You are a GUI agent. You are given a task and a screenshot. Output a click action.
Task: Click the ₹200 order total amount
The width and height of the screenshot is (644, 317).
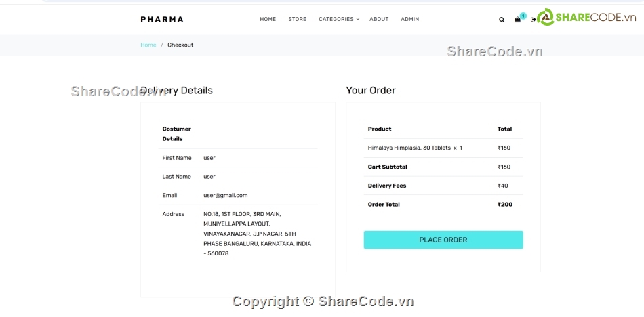coord(504,204)
